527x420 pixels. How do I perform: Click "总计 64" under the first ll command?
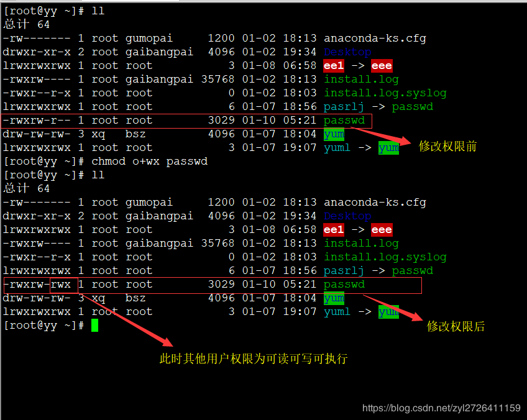tap(27, 24)
